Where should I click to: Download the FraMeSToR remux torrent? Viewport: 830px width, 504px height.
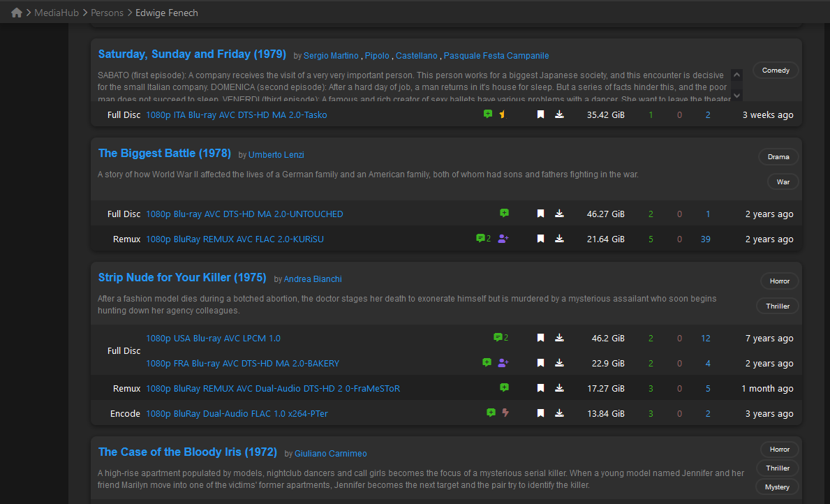559,388
